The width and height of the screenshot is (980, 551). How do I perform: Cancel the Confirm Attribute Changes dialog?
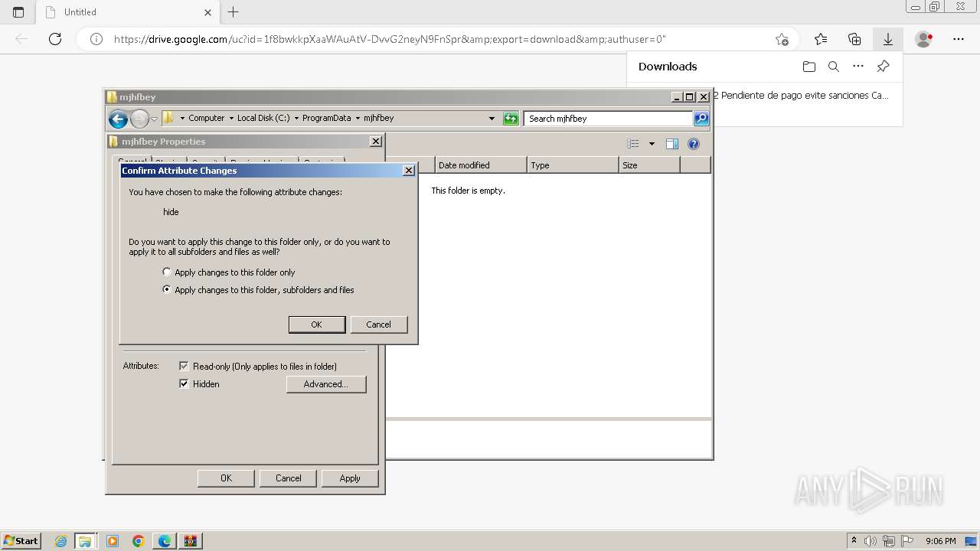coord(379,324)
